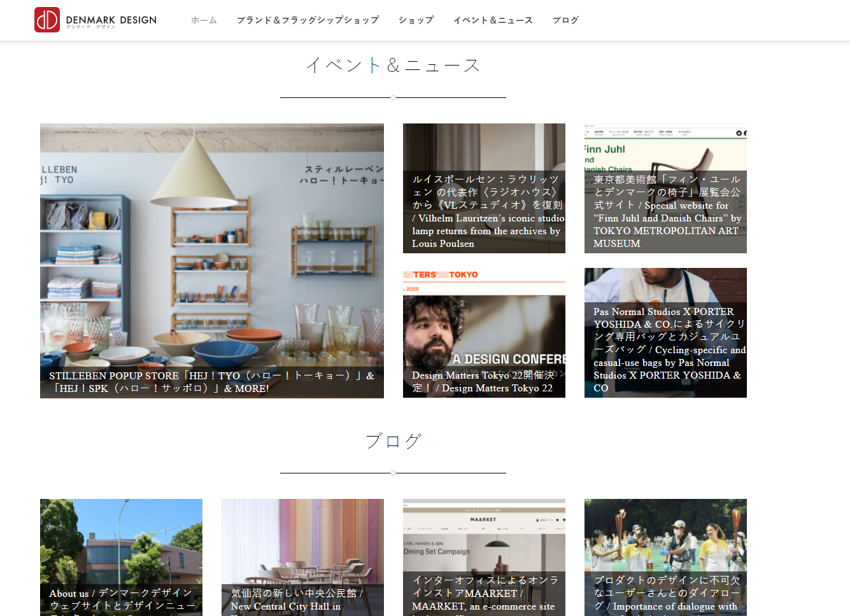850x616 pixels.
Task: Open STILLEBEN POPUP STORE HEJ! TYO article
Action: click(212, 261)
